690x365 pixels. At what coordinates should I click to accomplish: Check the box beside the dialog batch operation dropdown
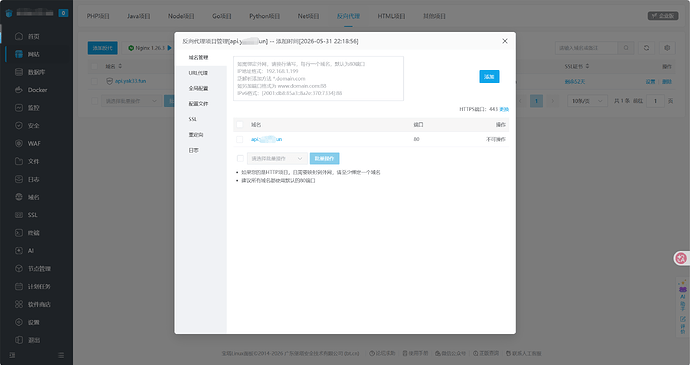[240, 159]
